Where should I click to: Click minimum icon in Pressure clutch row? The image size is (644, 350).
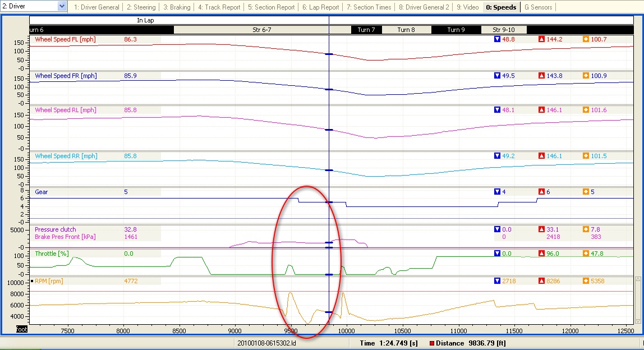(x=497, y=229)
